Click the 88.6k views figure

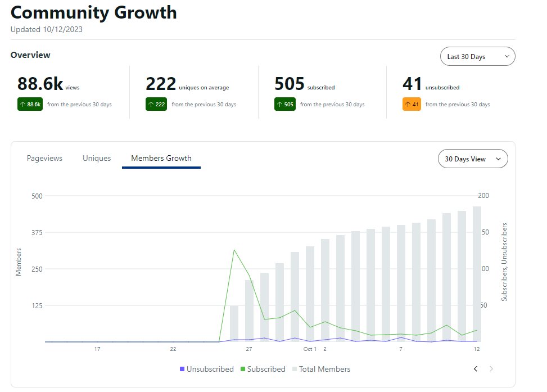pos(40,84)
